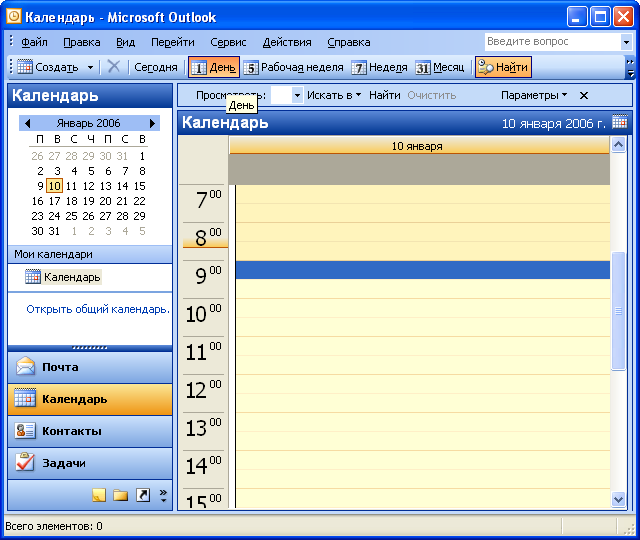Open the Help (Справка) menu
The width and height of the screenshot is (640, 540).
(x=349, y=42)
